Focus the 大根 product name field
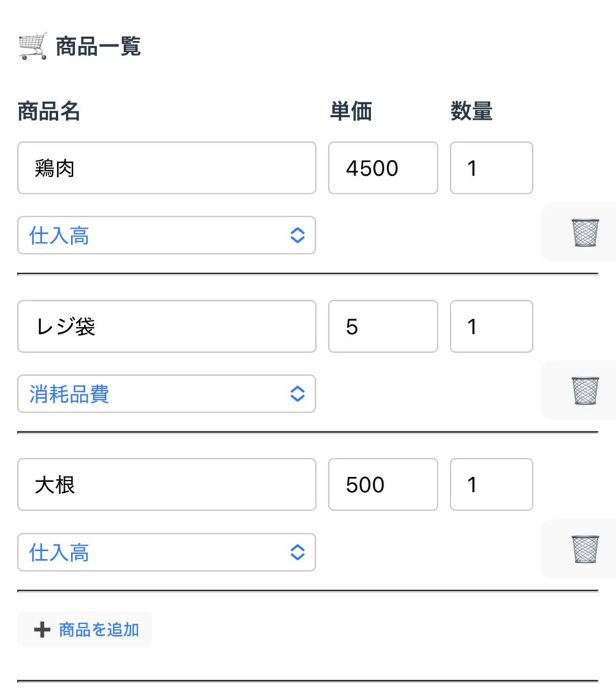This screenshot has width=616, height=700. coord(166,485)
